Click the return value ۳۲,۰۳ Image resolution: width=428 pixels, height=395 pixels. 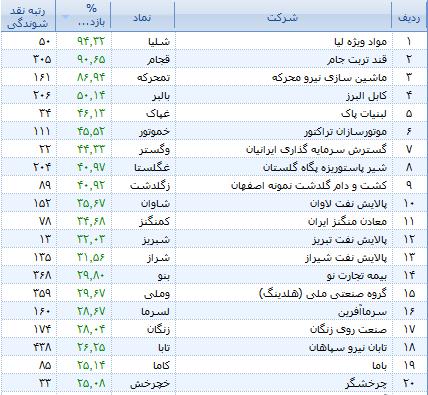[91, 240]
